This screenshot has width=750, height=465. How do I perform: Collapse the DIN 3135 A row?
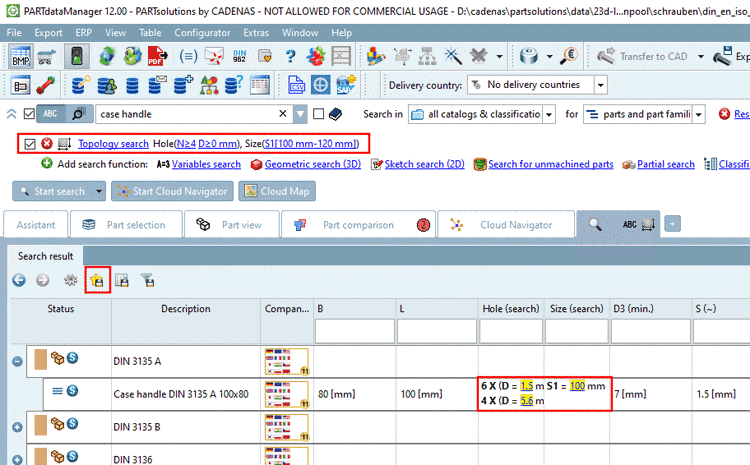[17, 361]
